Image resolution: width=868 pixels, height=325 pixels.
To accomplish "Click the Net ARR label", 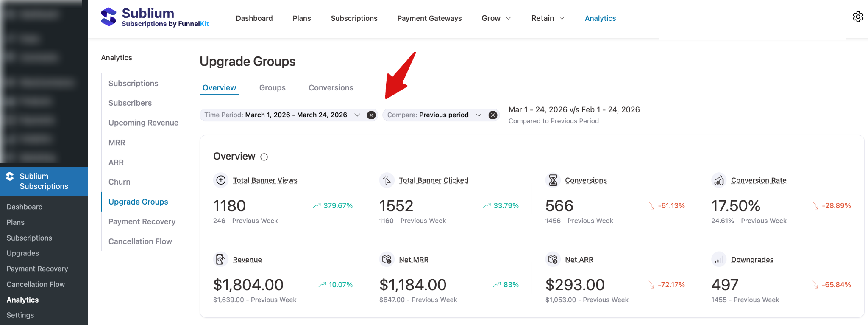I will coord(579,260).
